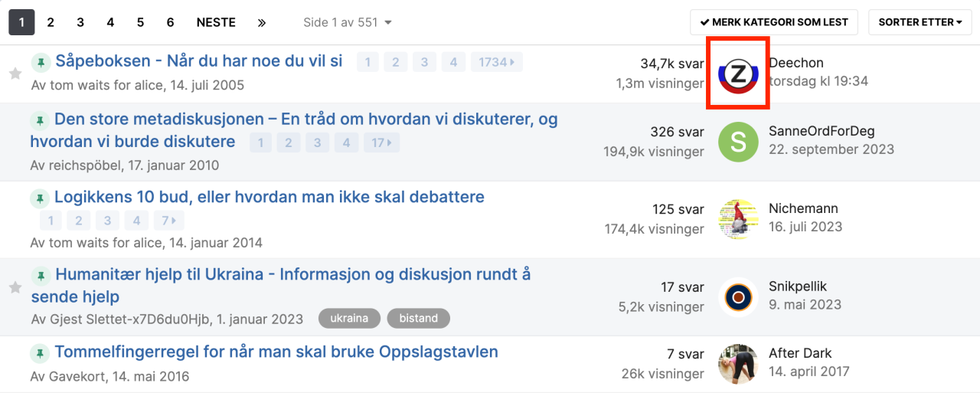
Task: Click the pin icon on the Logikkens 10 bud thread
Action: coord(40,198)
